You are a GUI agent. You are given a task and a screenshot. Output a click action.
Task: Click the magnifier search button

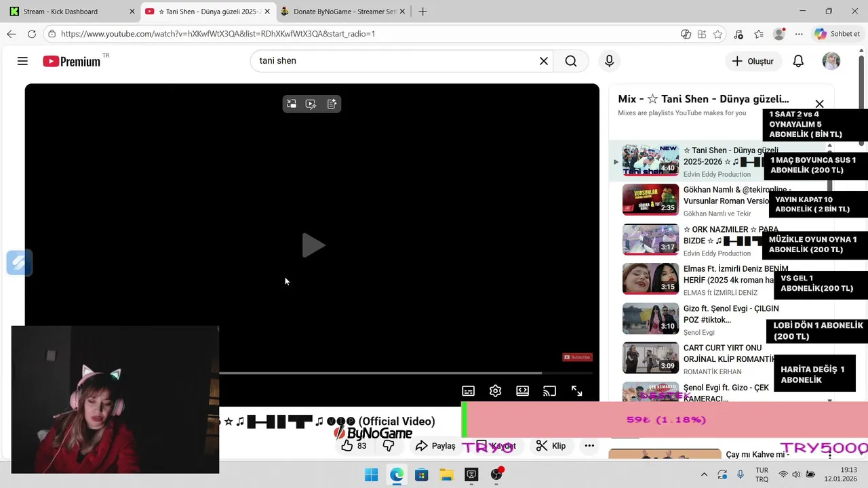[x=571, y=61]
